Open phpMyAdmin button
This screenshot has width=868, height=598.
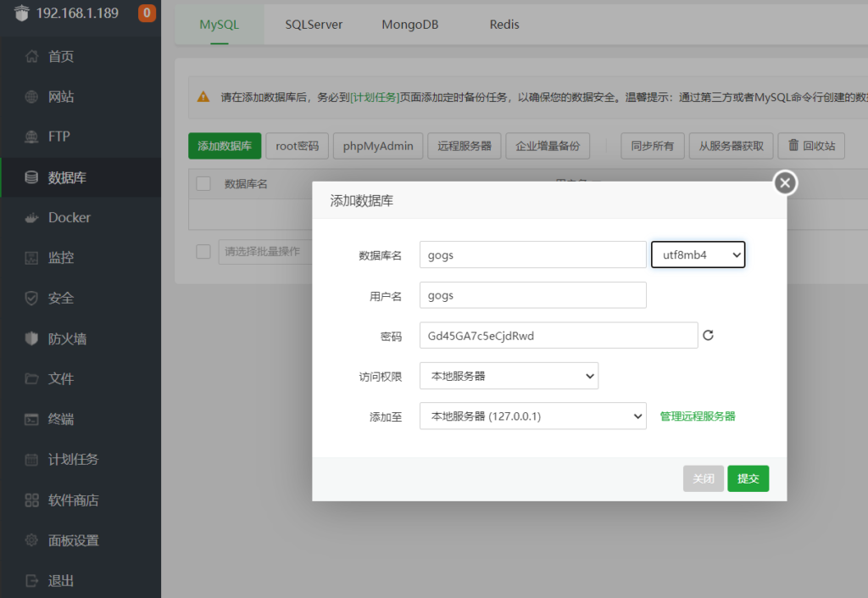pos(378,146)
